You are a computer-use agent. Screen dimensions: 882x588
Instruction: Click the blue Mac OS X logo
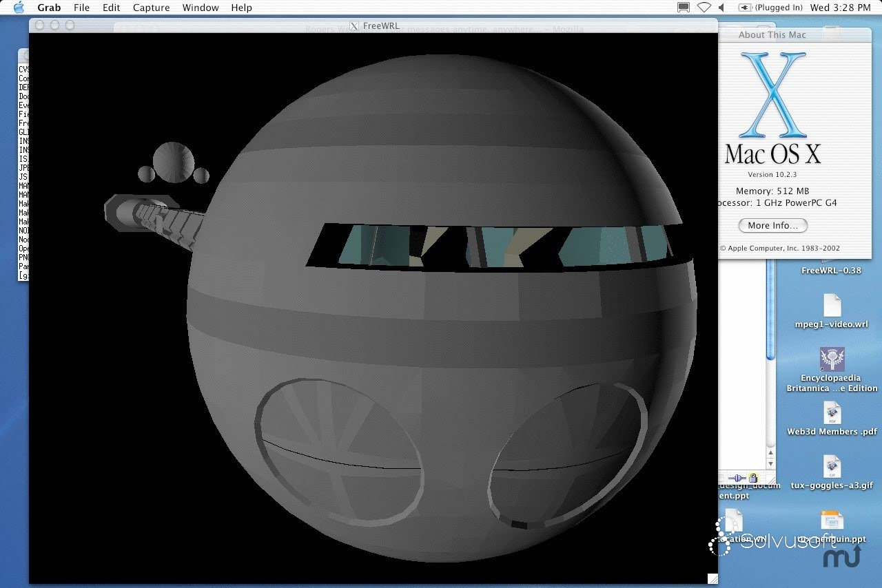[772, 95]
